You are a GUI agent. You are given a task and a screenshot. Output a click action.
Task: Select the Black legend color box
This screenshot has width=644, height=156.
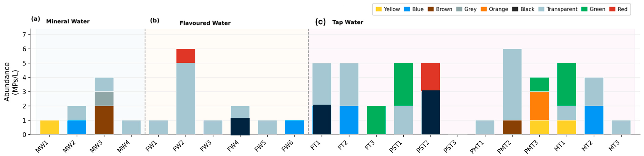[515, 9]
